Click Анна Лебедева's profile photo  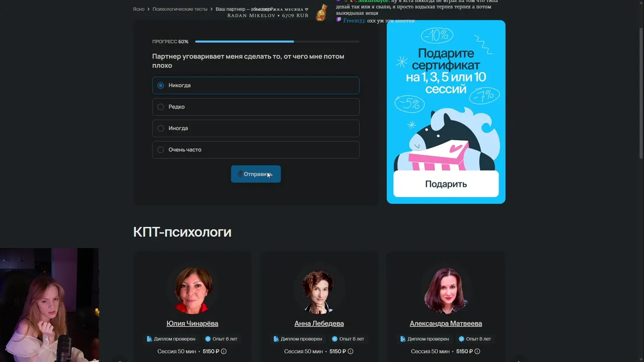pyautogui.click(x=319, y=290)
